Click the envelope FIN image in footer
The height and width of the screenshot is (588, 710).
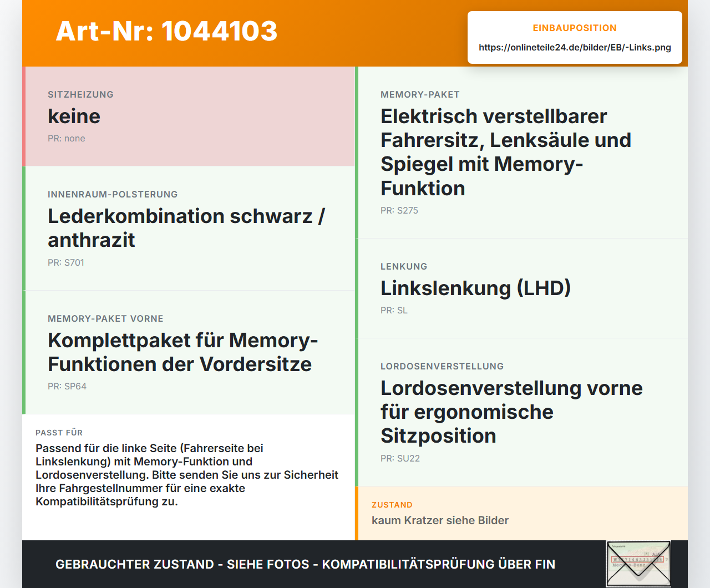coord(638,564)
